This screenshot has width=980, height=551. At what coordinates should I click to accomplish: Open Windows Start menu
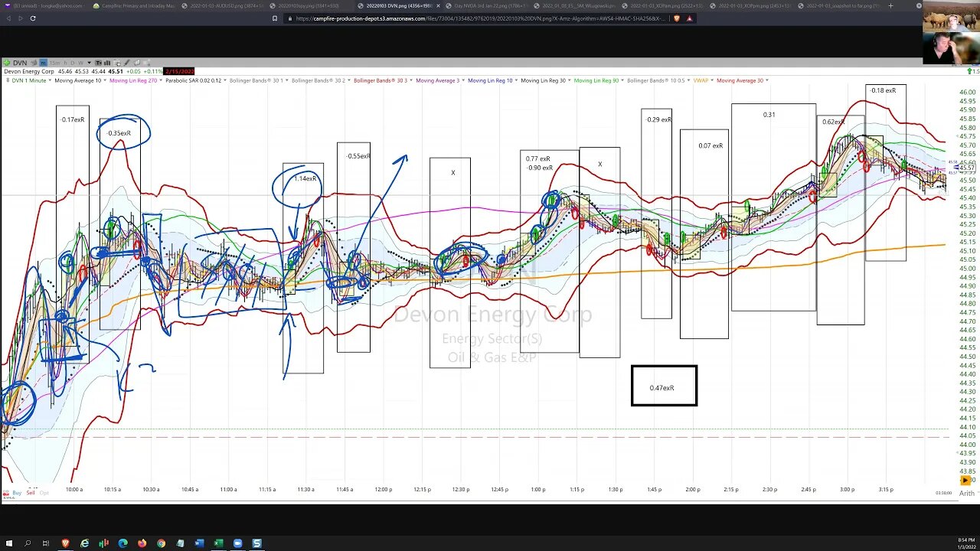click(9, 543)
